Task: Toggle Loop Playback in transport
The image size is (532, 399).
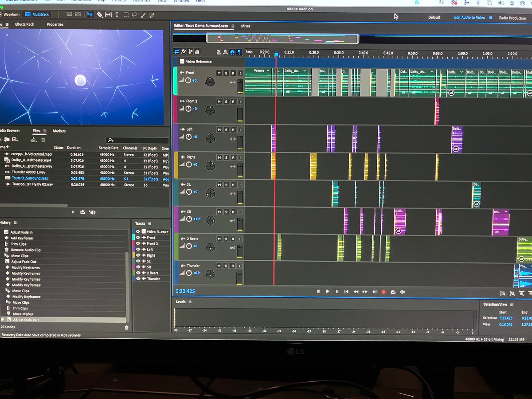Action: click(393, 292)
